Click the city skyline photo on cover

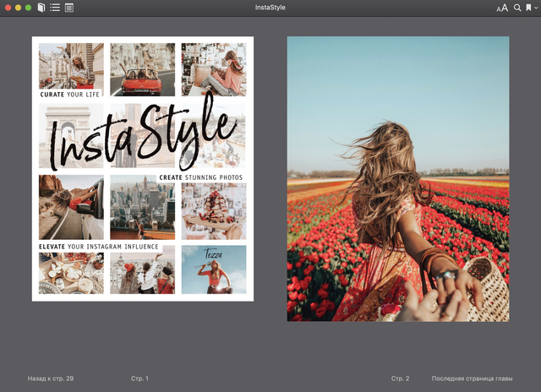(142, 207)
